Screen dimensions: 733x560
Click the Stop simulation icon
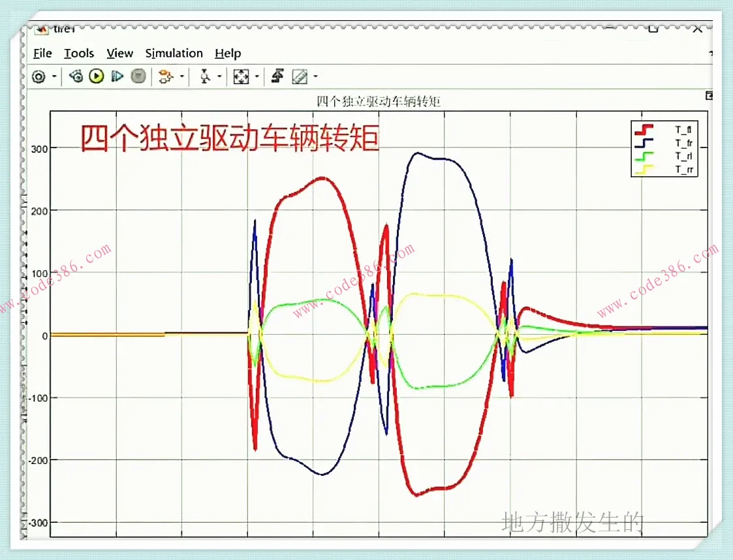pyautogui.click(x=138, y=77)
